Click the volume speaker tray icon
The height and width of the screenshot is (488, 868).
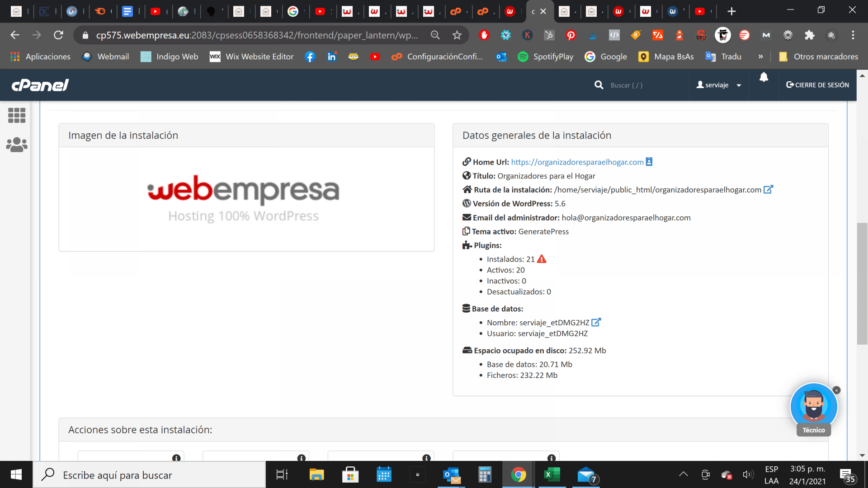click(748, 474)
